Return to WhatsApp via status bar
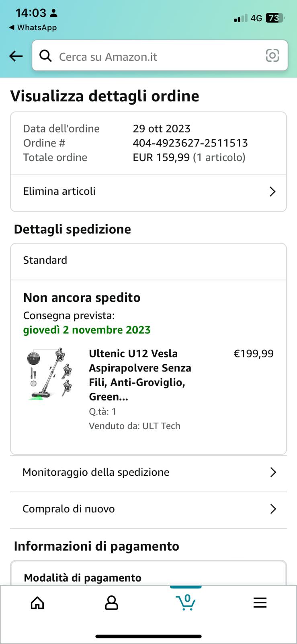Screen dimensions: 297x644 click(33, 28)
